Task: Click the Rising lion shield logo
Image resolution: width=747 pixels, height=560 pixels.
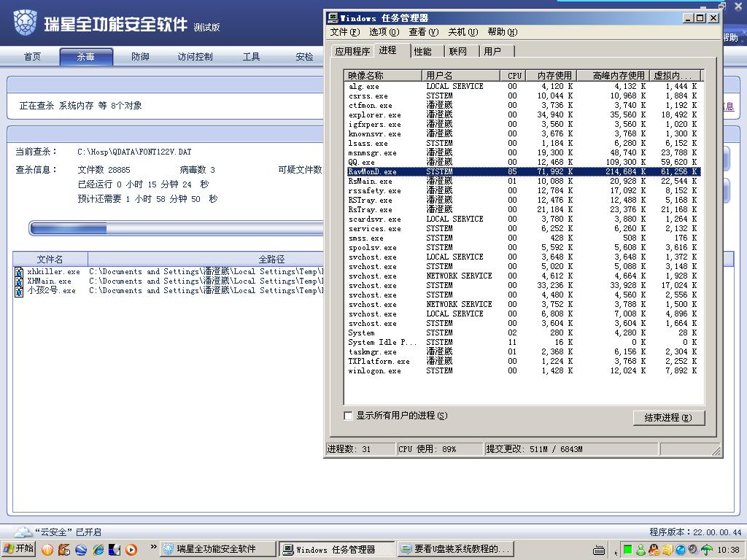Action: 26,23
